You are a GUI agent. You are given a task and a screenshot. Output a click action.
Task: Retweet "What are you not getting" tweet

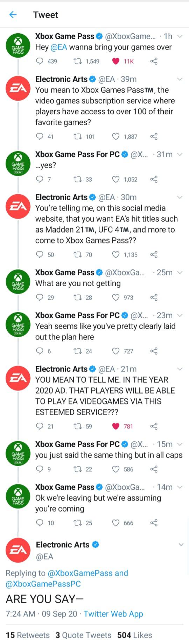tap(77, 297)
